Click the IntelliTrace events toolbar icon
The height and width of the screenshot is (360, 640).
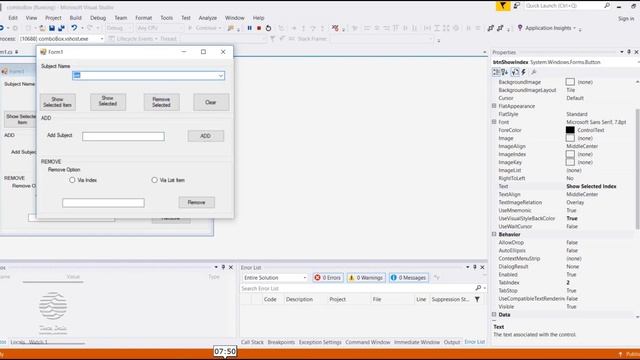pyautogui.click(x=335, y=28)
